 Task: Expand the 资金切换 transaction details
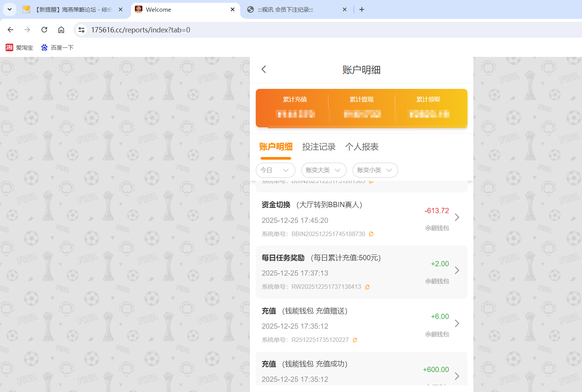click(457, 217)
